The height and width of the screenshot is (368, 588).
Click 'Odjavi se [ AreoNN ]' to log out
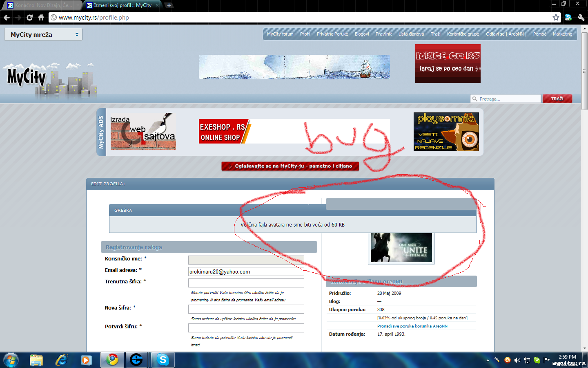(x=506, y=34)
